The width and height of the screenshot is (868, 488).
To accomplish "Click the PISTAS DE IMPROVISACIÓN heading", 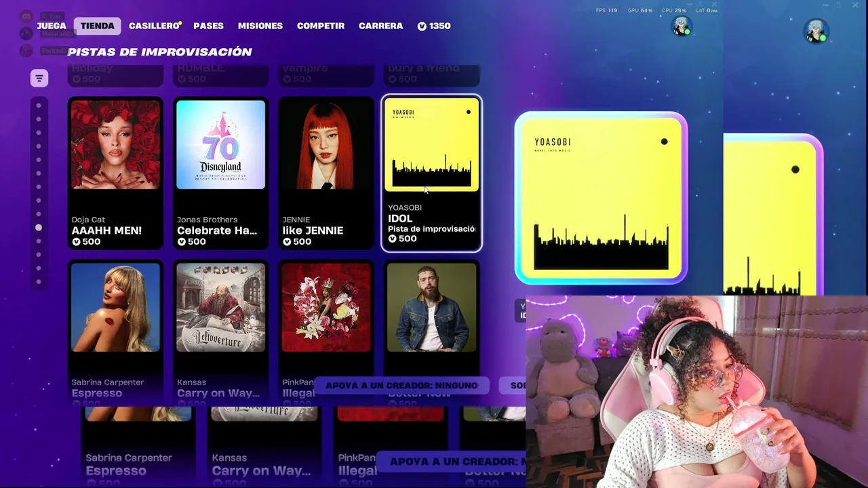I will click(x=160, y=52).
